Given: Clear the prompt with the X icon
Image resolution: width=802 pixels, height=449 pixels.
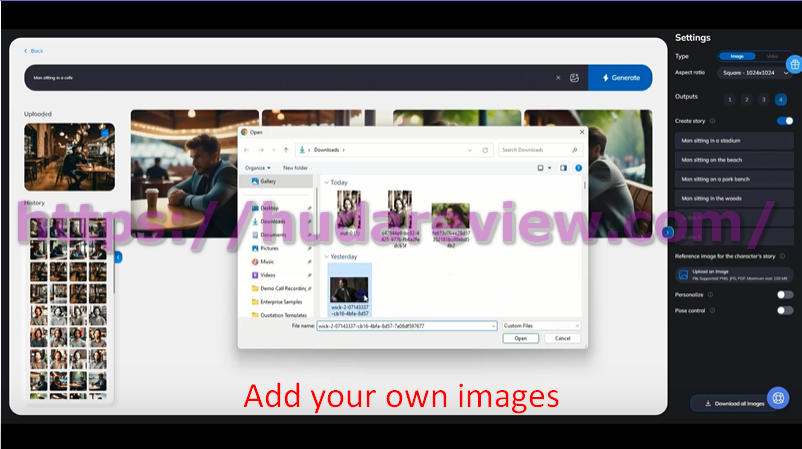Looking at the screenshot, I should coord(558,78).
